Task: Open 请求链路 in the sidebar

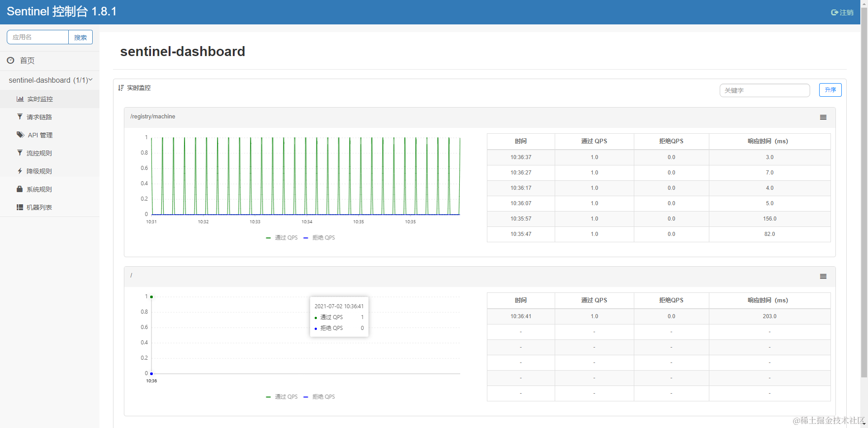Action: pos(39,117)
